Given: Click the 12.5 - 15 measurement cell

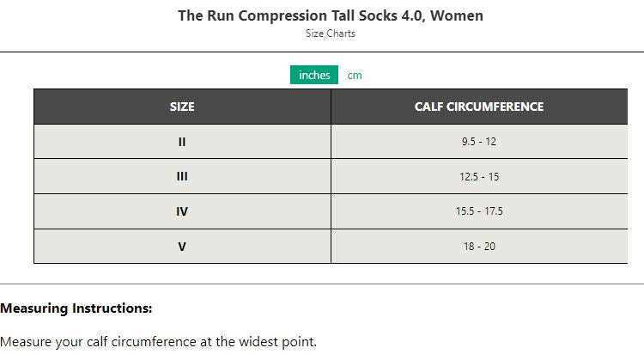Looking at the screenshot, I should [478, 176].
